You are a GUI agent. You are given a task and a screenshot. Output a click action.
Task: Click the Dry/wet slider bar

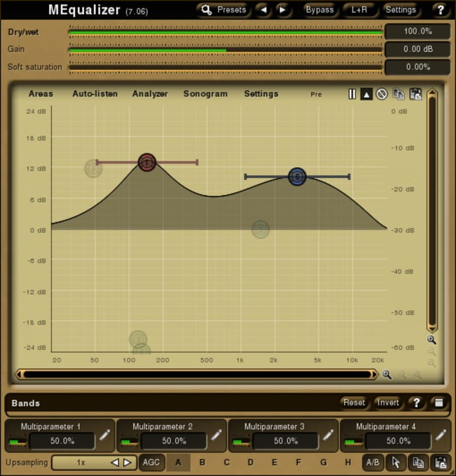(225, 32)
